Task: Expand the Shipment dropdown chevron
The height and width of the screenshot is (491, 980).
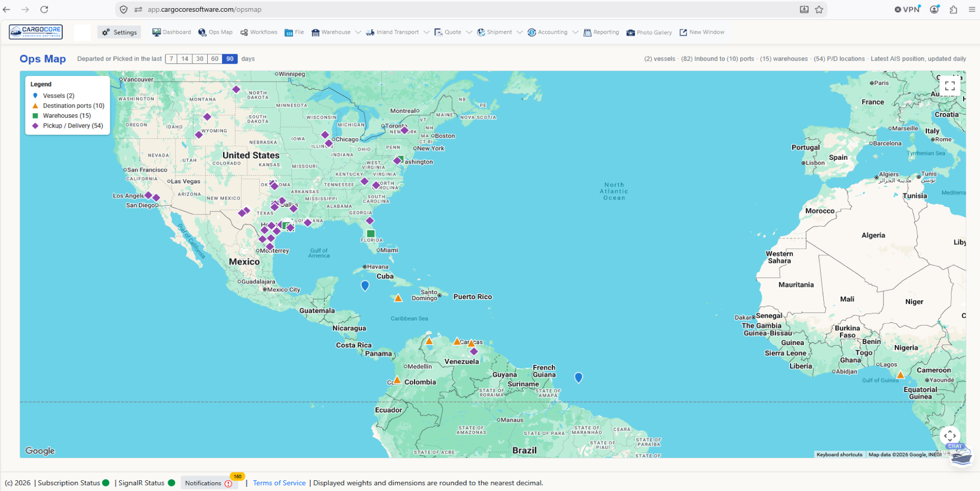Action: [520, 32]
